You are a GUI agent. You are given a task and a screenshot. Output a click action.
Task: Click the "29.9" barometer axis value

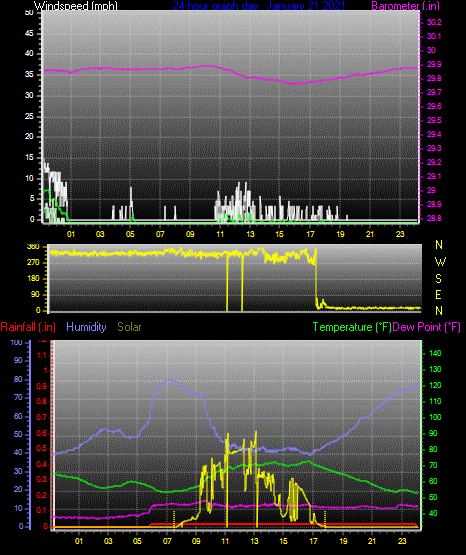click(x=434, y=64)
